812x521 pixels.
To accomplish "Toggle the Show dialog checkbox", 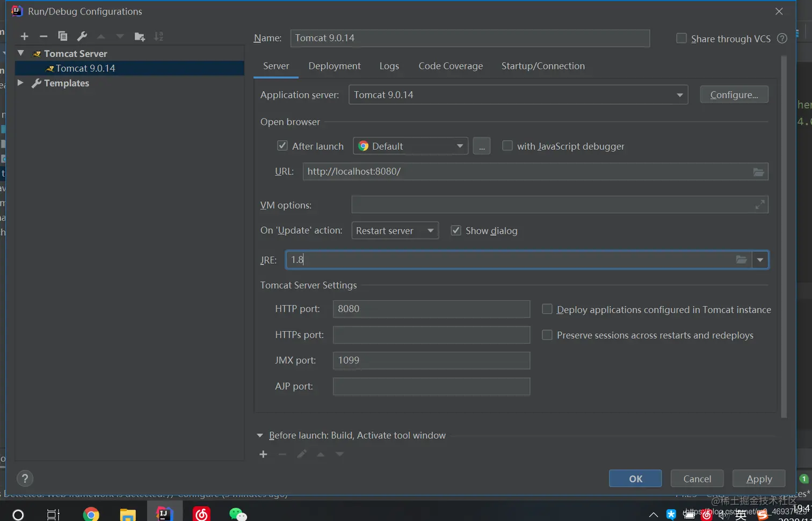I will coord(456,230).
